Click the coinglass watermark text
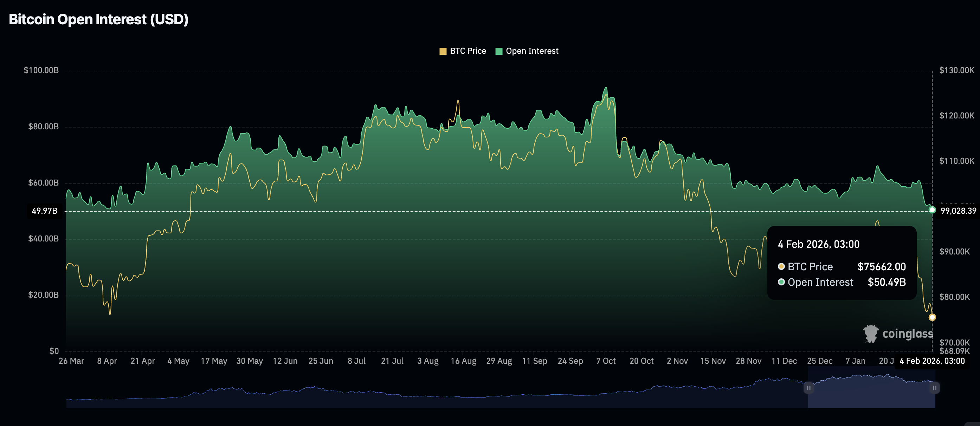The image size is (980, 426). (x=907, y=334)
